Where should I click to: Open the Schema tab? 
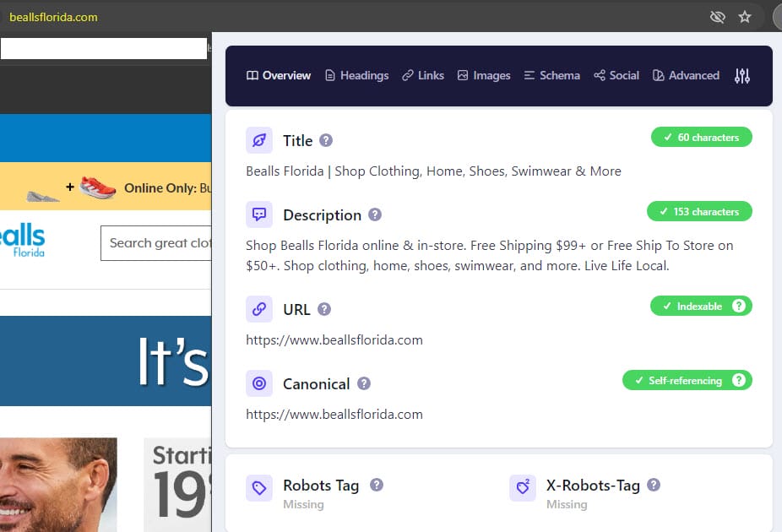click(x=551, y=75)
